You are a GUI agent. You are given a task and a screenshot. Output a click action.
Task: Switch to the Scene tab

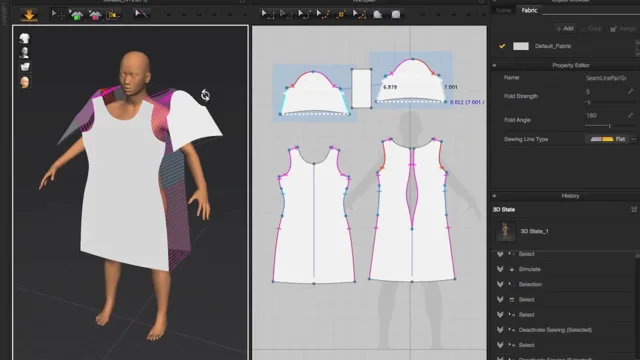(503, 11)
